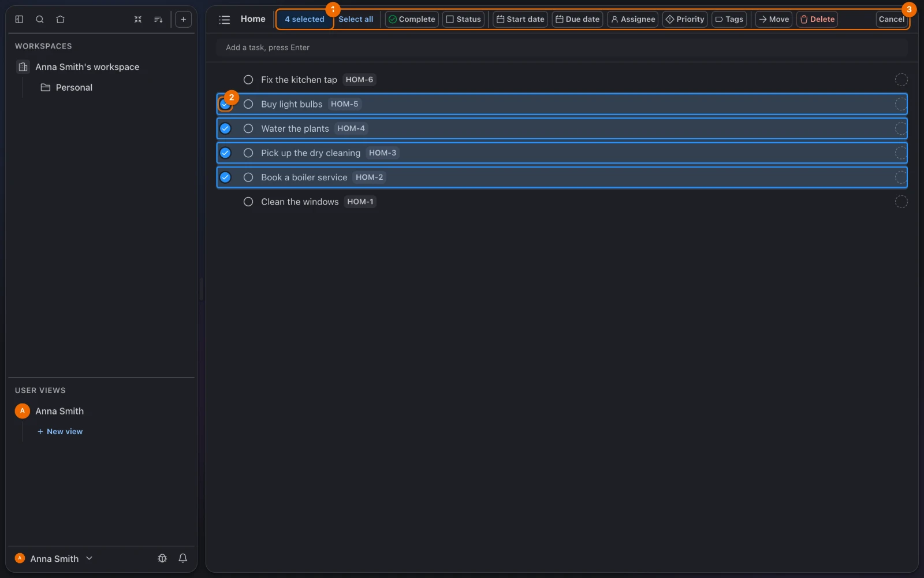This screenshot has width=924, height=578.
Task: Open the Priority selector
Action: [x=685, y=19]
